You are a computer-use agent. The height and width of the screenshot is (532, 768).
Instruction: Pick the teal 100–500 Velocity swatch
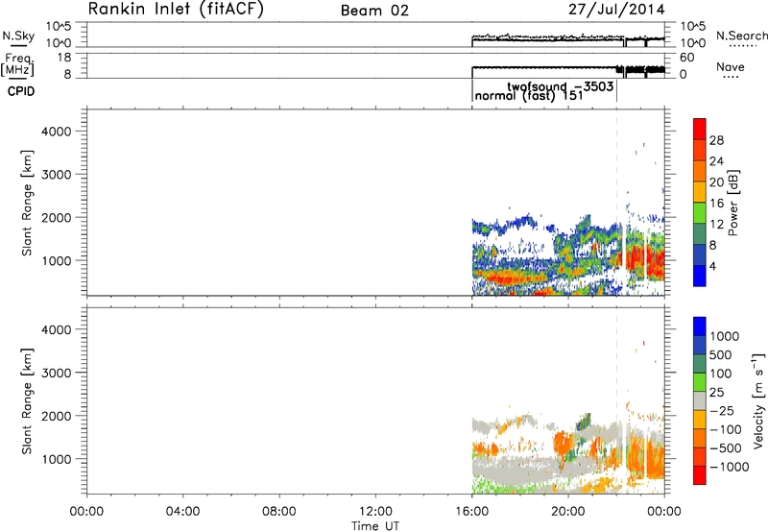(700, 364)
